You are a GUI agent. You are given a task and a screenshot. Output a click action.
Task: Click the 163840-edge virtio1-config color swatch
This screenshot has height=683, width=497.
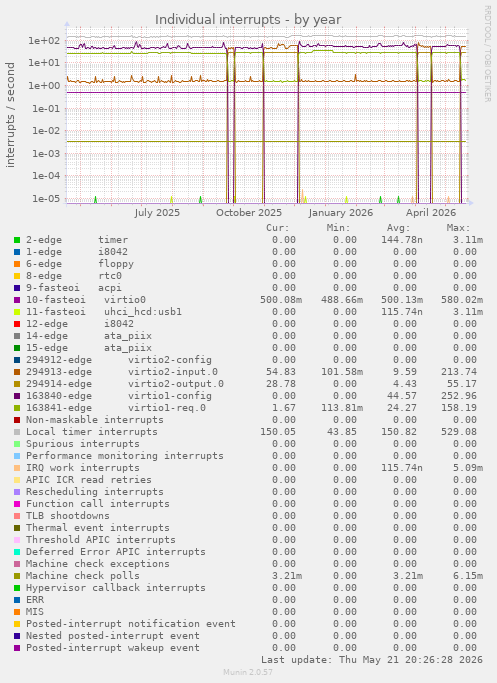[17, 396]
